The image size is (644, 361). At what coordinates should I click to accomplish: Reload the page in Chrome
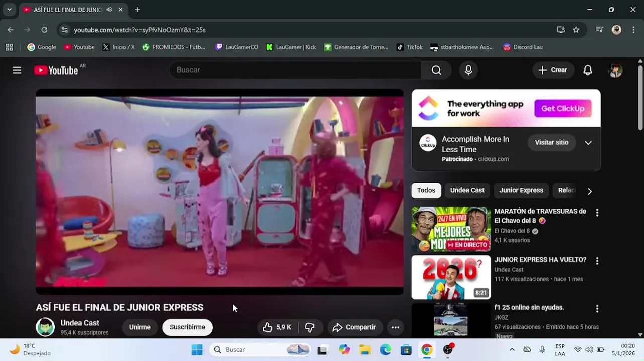[x=44, y=30]
